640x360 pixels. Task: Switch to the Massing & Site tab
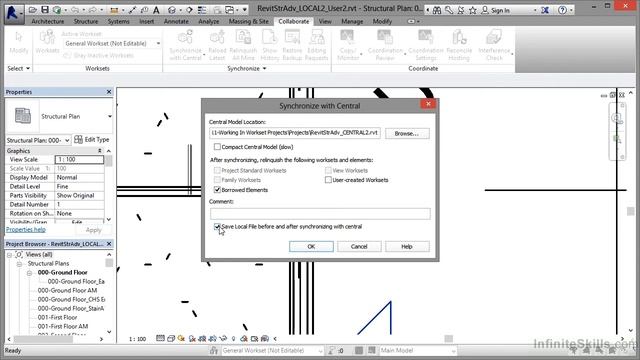click(249, 21)
